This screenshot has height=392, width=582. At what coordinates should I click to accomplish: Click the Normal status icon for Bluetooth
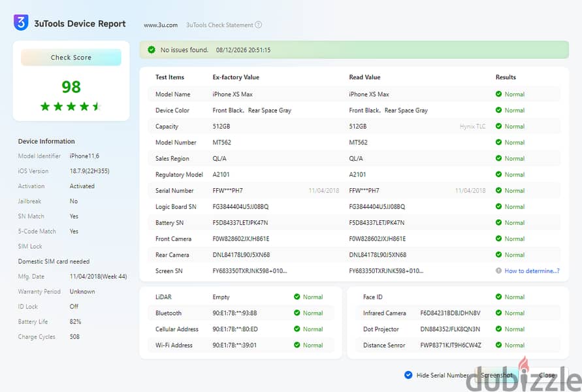point(297,313)
